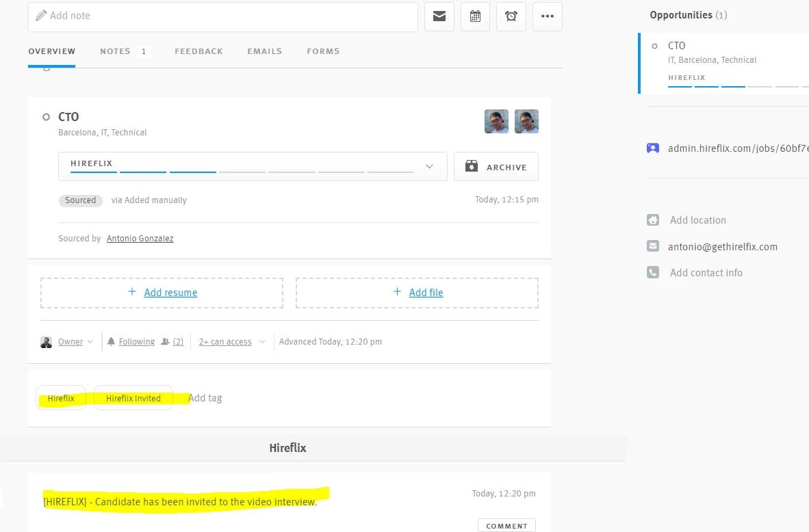Expand the HIREFLIX stage dropdown chevron
The image size is (809, 532).
[429, 167]
